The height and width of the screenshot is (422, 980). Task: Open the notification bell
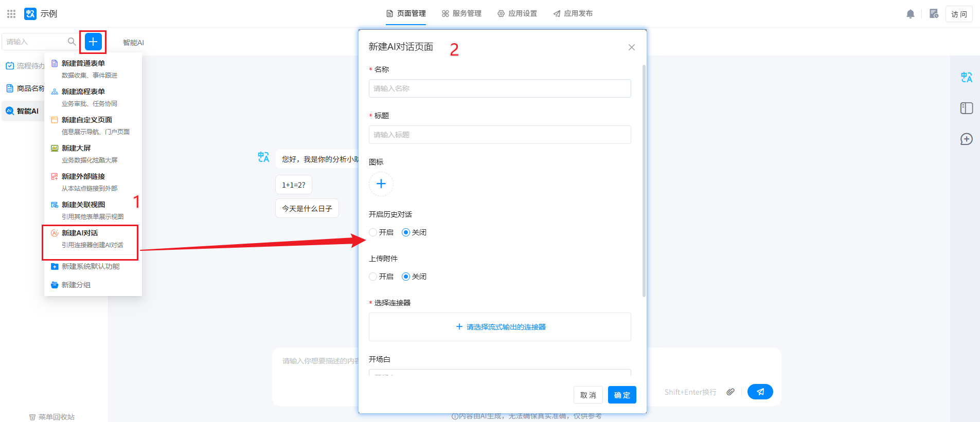pos(910,14)
